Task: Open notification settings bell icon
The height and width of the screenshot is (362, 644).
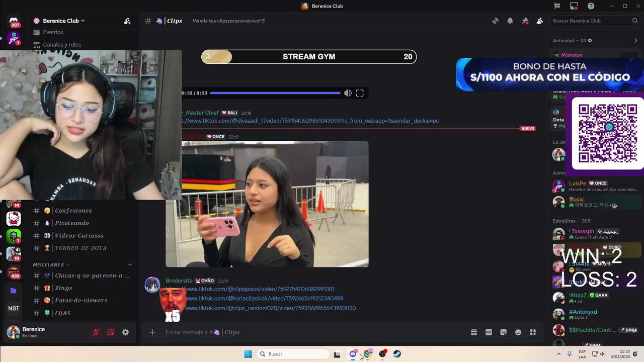Action: pos(510,21)
